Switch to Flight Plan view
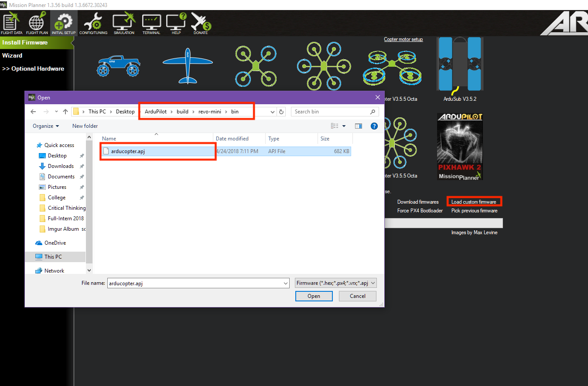588x386 pixels. [x=37, y=24]
